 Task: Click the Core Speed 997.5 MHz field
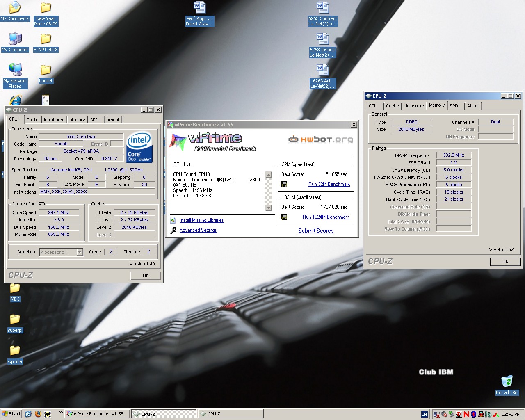(x=59, y=212)
